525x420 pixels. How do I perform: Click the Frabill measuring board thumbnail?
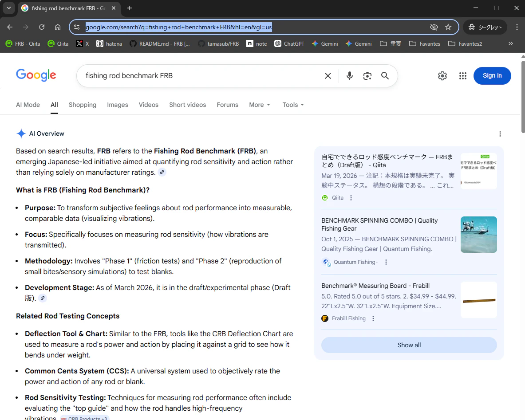pyautogui.click(x=479, y=300)
